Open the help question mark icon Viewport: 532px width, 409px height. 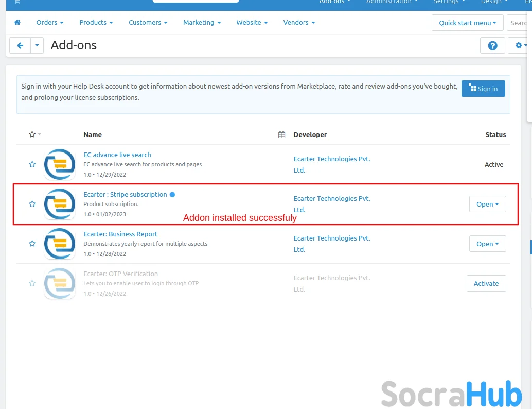(492, 45)
